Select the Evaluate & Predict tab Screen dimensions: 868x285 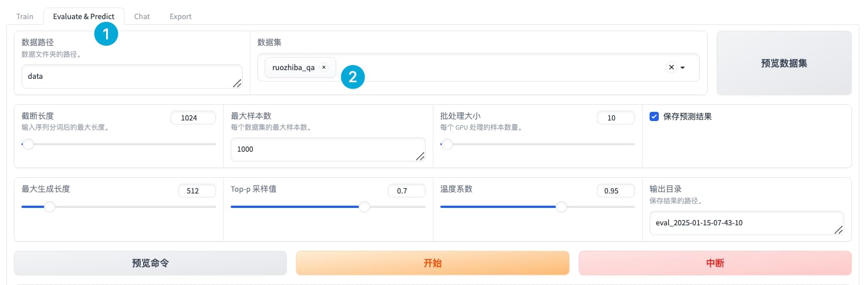(x=83, y=16)
